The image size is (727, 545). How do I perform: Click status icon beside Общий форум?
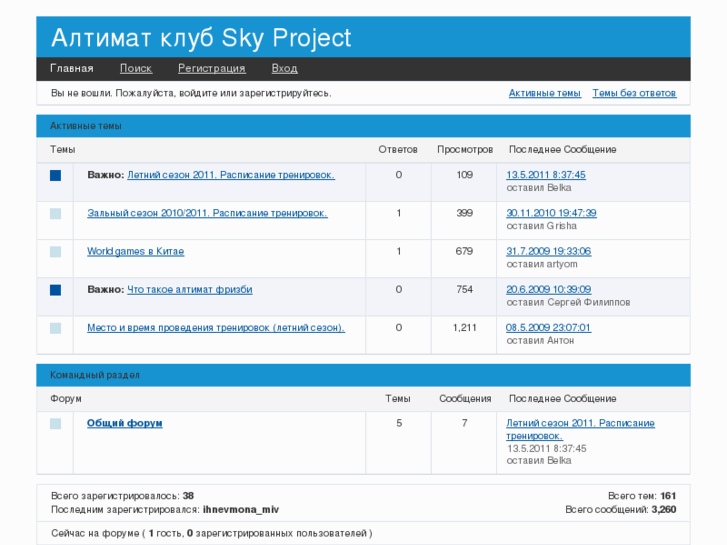click(x=55, y=424)
